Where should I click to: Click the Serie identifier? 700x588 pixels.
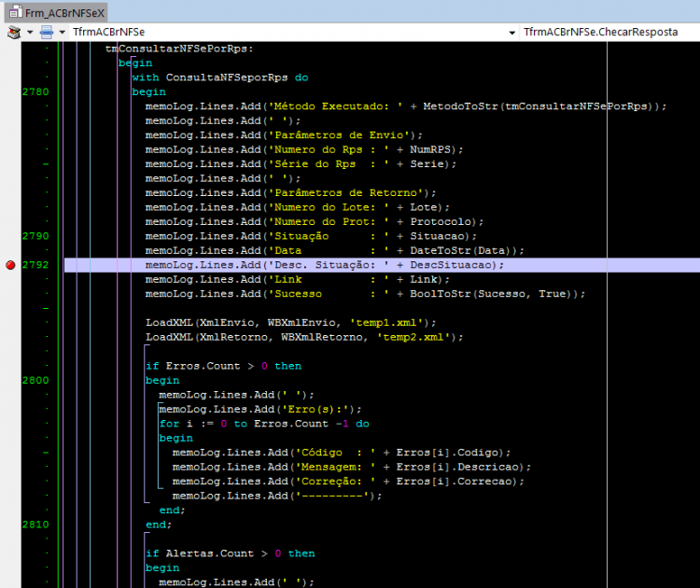click(427, 164)
